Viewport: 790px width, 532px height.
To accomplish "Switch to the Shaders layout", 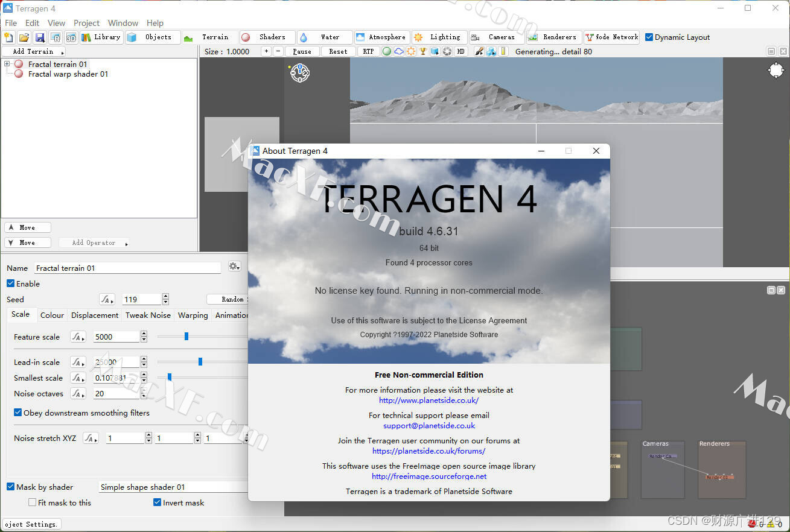I will pyautogui.click(x=267, y=37).
